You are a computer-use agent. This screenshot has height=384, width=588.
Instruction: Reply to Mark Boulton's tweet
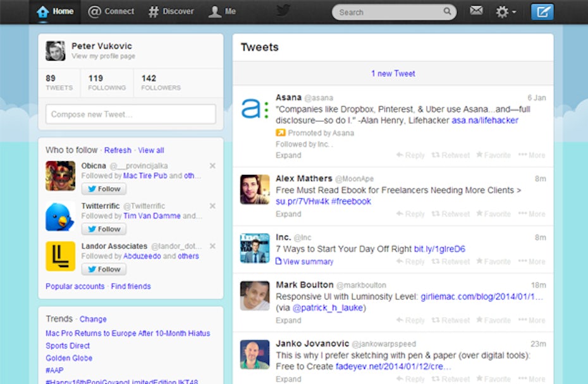click(410, 320)
